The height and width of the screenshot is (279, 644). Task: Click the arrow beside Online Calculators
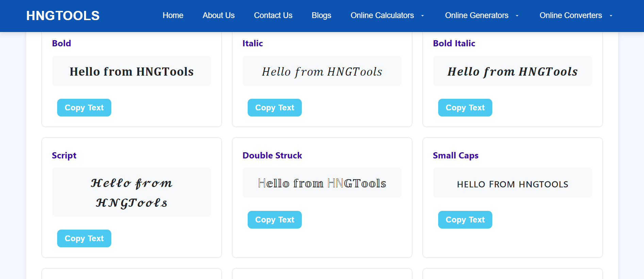pyautogui.click(x=423, y=16)
